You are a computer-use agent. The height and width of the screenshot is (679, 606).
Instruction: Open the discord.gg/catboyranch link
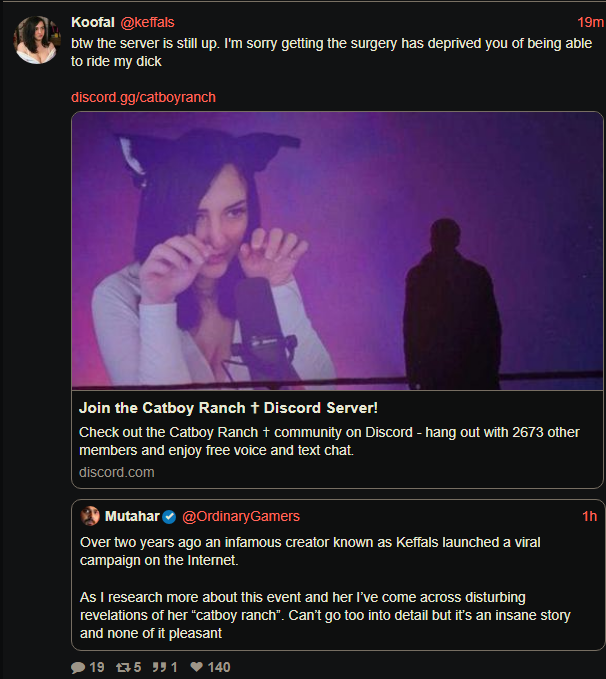coord(143,97)
